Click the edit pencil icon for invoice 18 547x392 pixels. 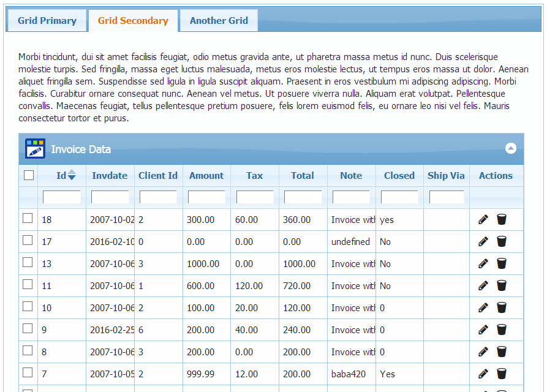pos(483,219)
